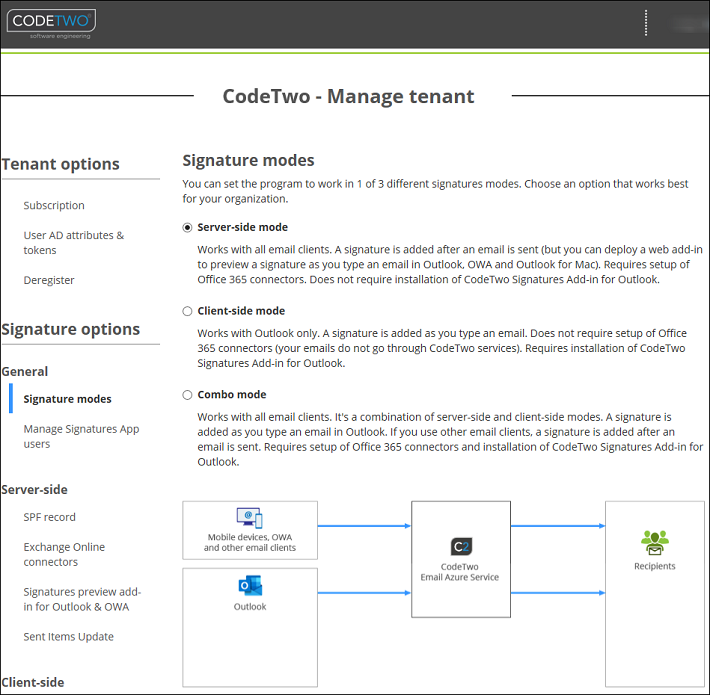Go to Signature modes in the sidebar

[x=67, y=399]
